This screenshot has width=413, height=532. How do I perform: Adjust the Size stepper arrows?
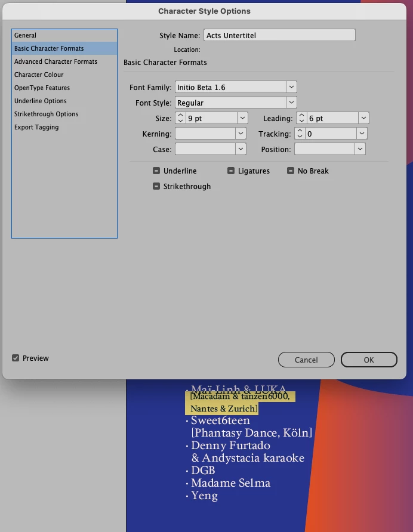pos(180,118)
